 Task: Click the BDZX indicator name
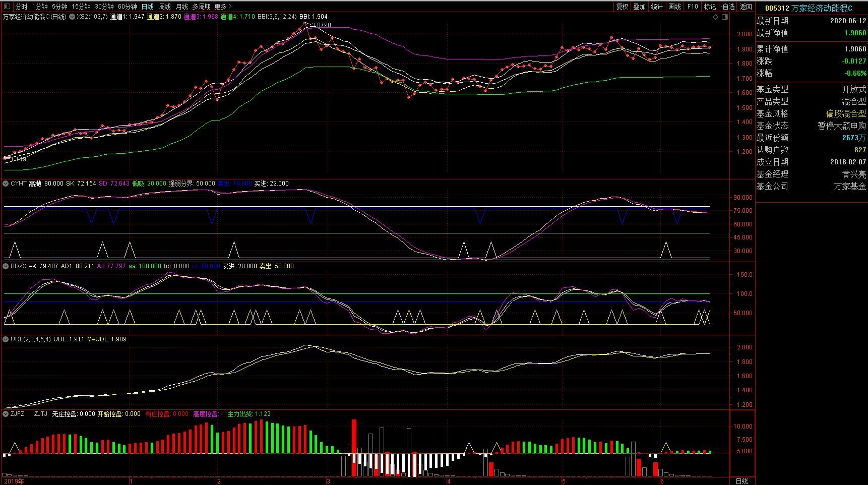click(19, 266)
